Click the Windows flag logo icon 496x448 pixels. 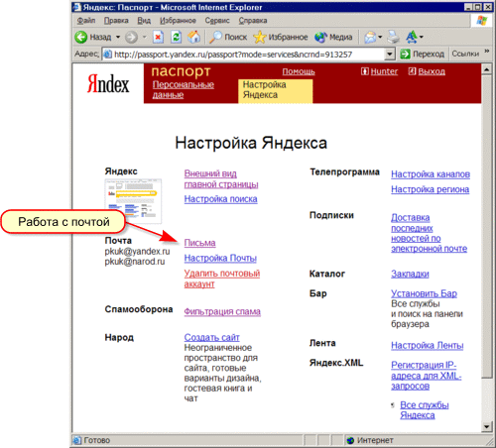[482, 21]
